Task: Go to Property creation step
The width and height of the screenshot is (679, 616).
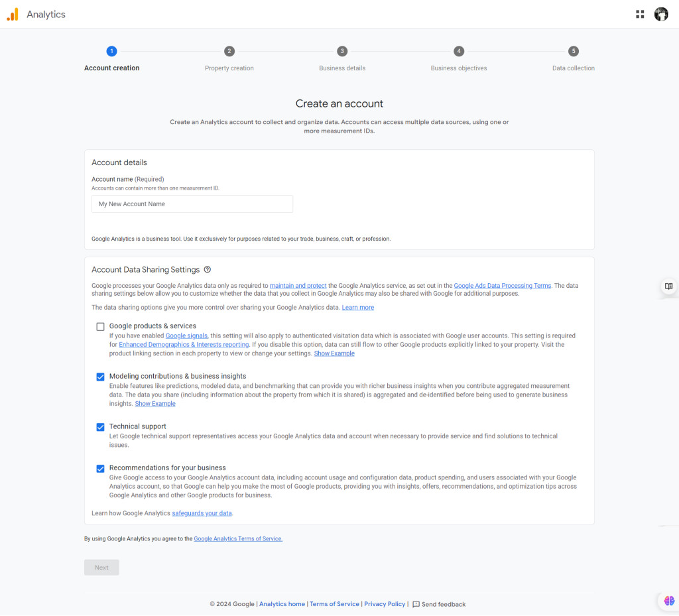Action: click(x=229, y=51)
